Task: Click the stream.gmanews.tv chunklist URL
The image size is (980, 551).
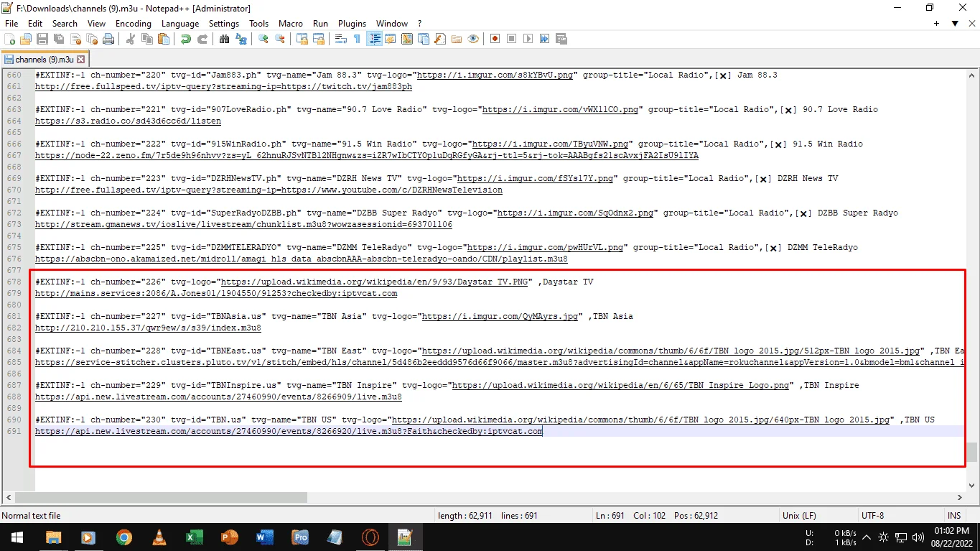Action: click(x=243, y=225)
